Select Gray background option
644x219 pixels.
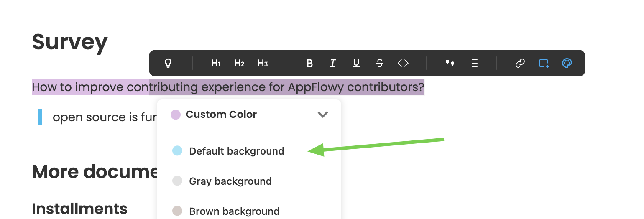(x=249, y=181)
